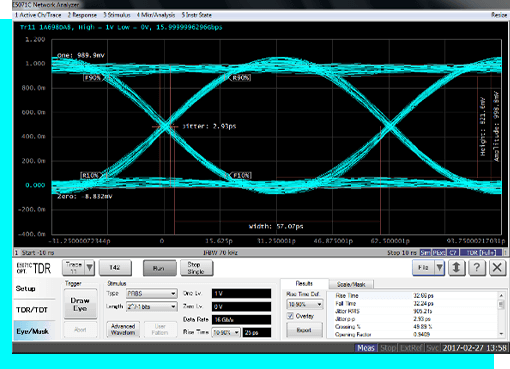Click Resize in the menu bar
The image size is (510, 369).
point(499,15)
